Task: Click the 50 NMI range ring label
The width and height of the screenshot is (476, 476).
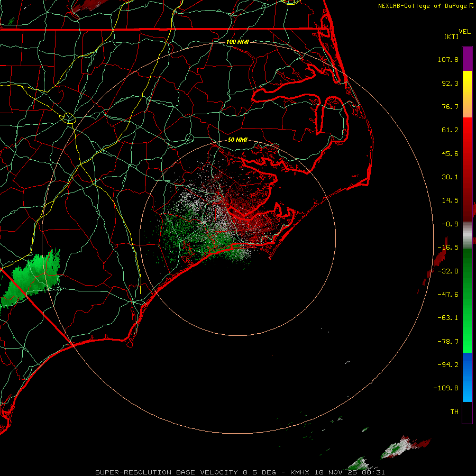Action: (x=237, y=140)
